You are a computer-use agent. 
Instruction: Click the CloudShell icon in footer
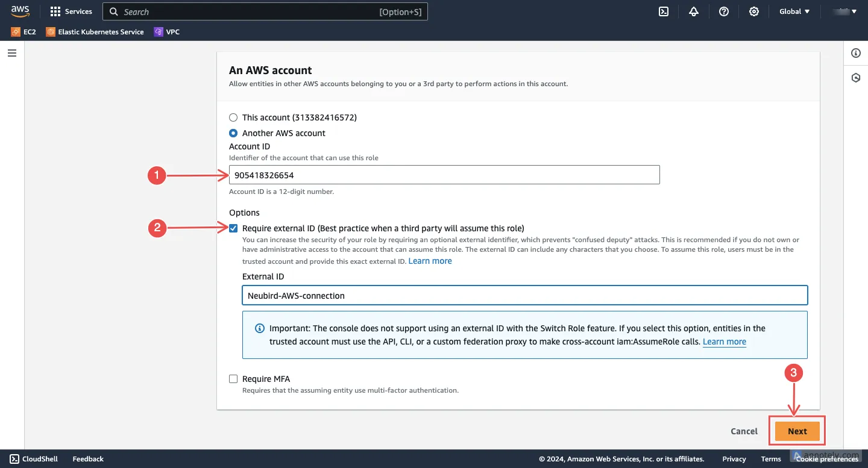click(14, 459)
